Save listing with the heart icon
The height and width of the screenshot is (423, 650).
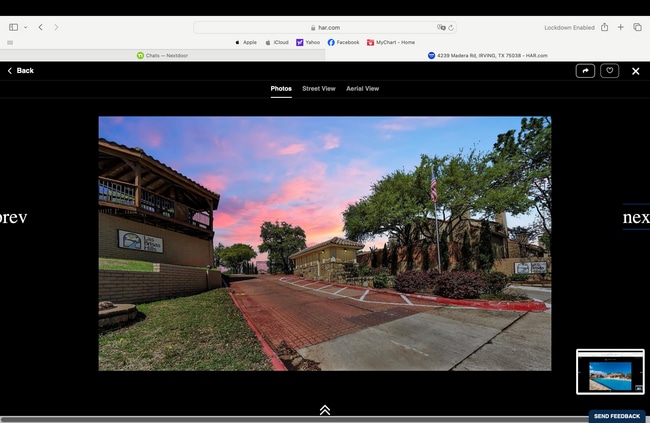tap(609, 71)
